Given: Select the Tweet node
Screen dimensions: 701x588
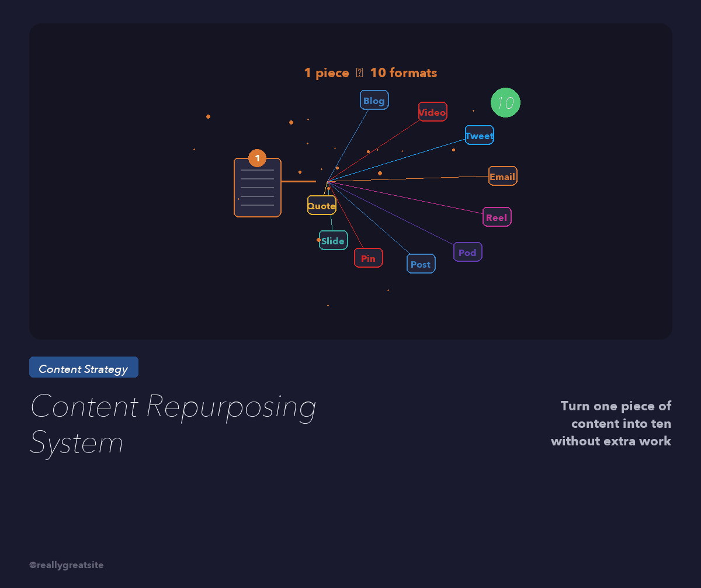Looking at the screenshot, I should click(479, 135).
